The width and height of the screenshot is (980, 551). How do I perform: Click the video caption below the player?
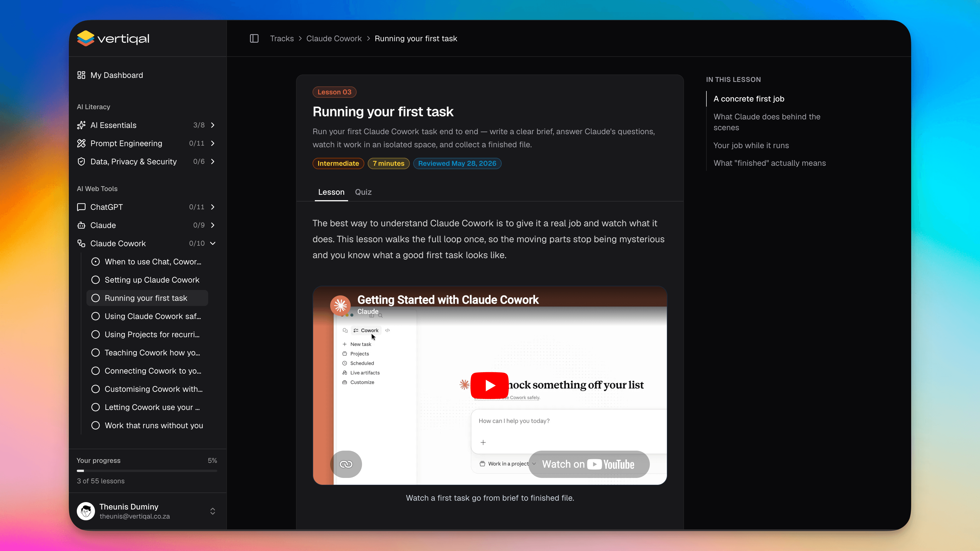pyautogui.click(x=490, y=498)
